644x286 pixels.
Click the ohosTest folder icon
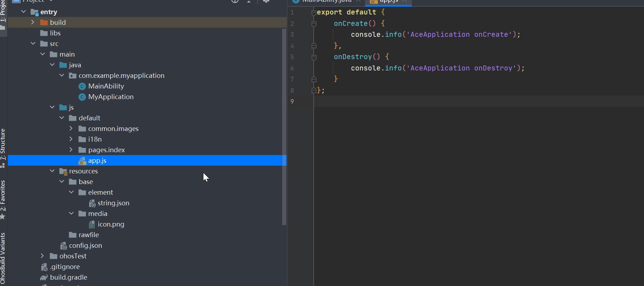coord(54,256)
